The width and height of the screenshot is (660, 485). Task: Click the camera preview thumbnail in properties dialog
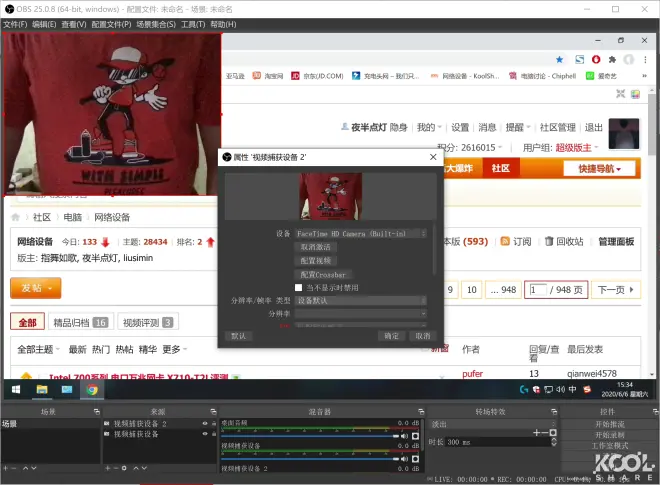(x=330, y=196)
